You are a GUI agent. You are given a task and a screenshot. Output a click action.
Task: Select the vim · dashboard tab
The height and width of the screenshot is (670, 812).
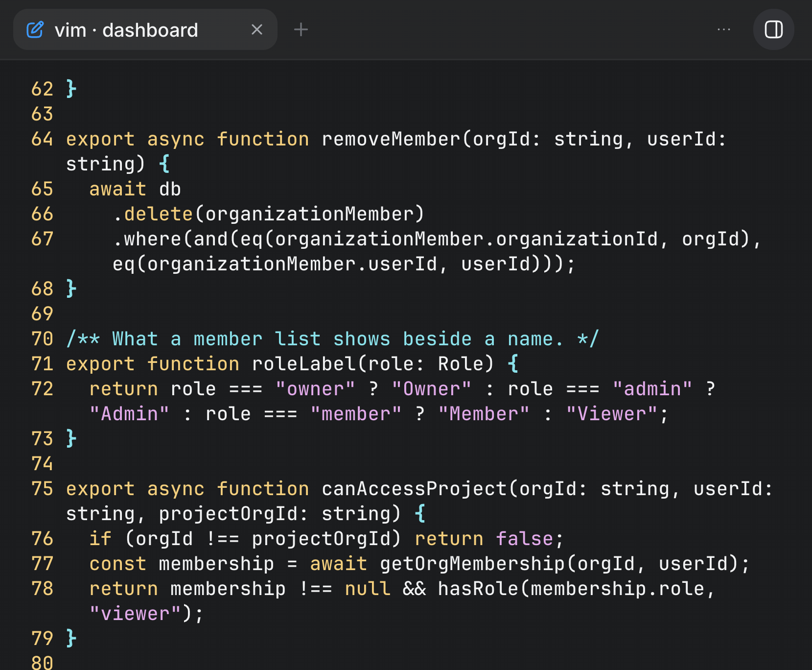click(x=145, y=29)
